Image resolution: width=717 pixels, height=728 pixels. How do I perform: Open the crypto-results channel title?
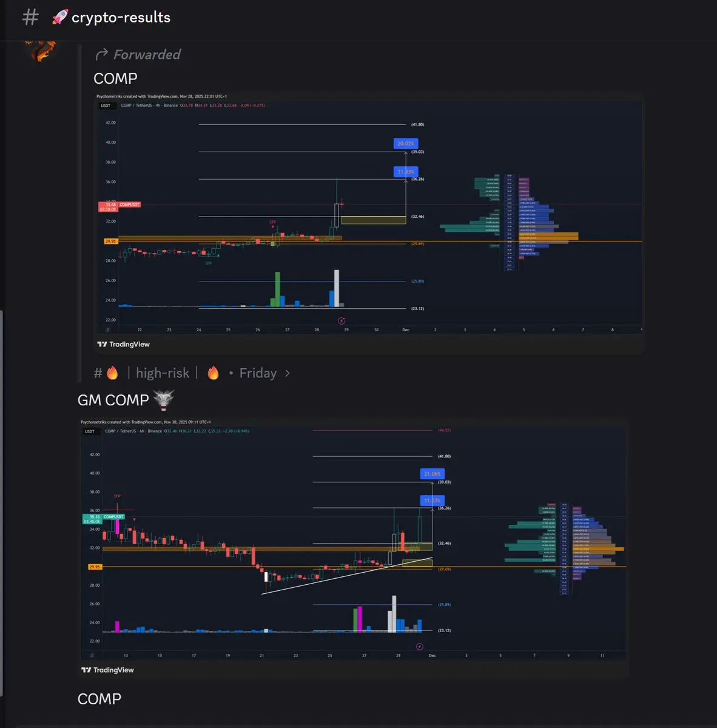pyautogui.click(x=121, y=17)
